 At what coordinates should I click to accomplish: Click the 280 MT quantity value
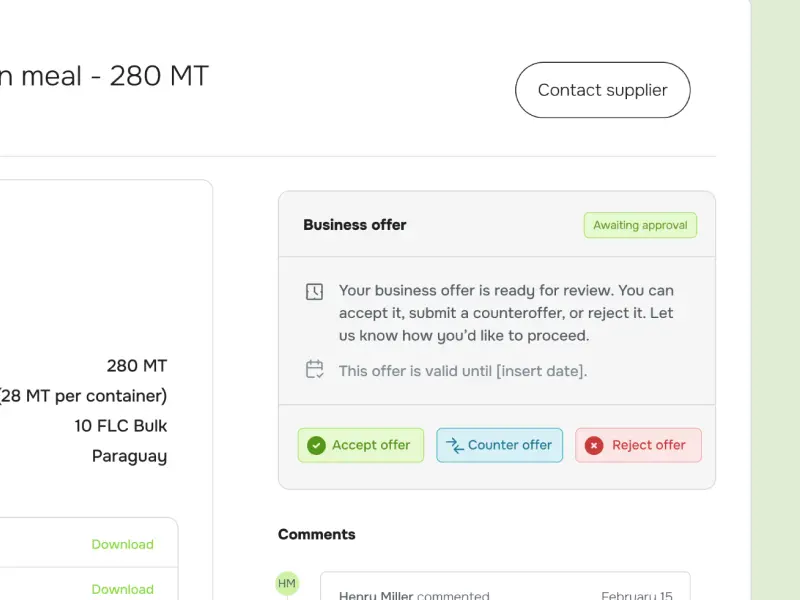137,365
